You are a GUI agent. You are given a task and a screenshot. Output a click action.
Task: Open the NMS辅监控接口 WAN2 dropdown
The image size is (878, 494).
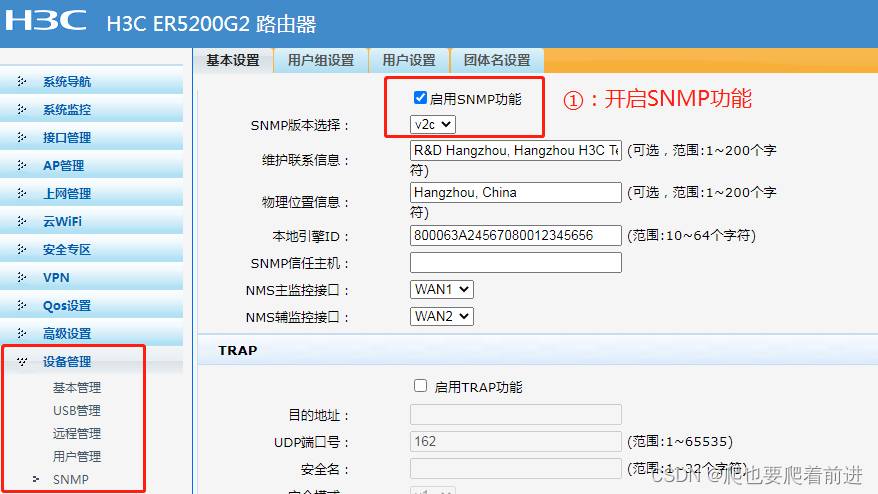(442, 316)
